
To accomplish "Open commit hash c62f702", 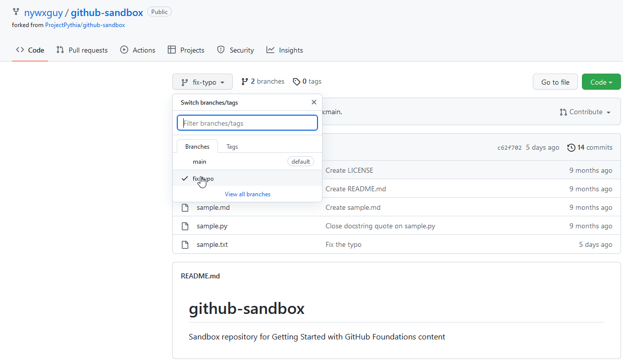I will coord(509,148).
